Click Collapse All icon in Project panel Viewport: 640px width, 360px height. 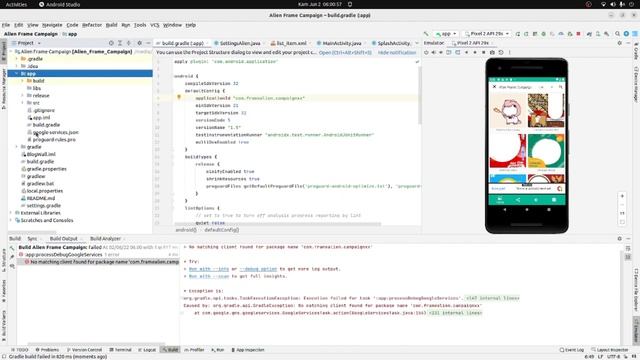coord(129,43)
